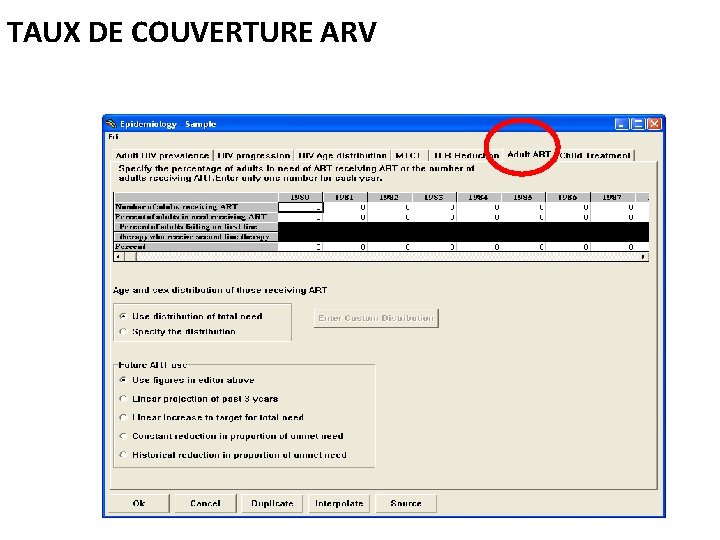This screenshot has height=540, width=720.
Task: Click the Duplicate button
Action: click(272, 503)
